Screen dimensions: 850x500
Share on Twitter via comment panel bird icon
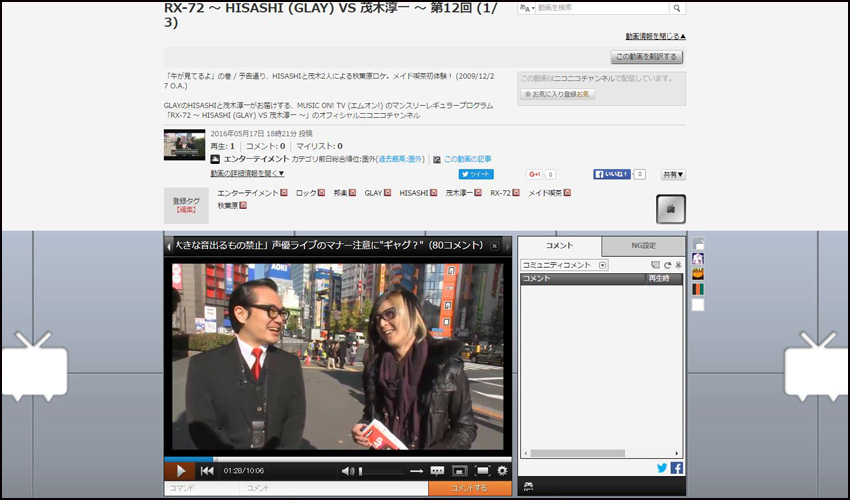(662, 468)
